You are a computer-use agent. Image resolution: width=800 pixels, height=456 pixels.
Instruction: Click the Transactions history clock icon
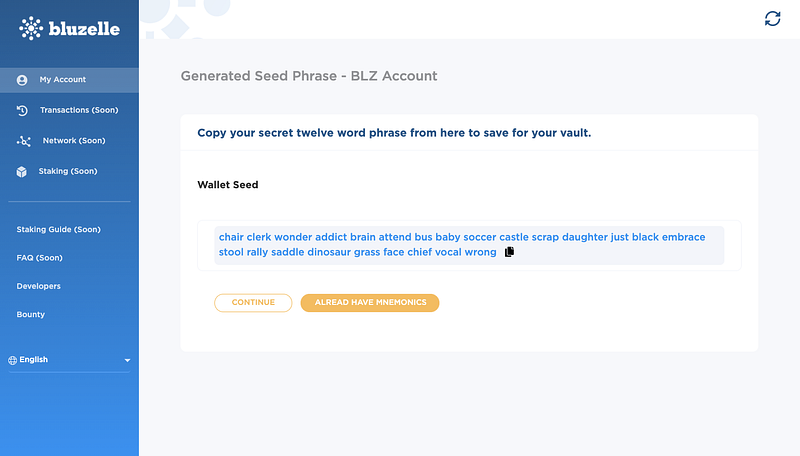22,110
